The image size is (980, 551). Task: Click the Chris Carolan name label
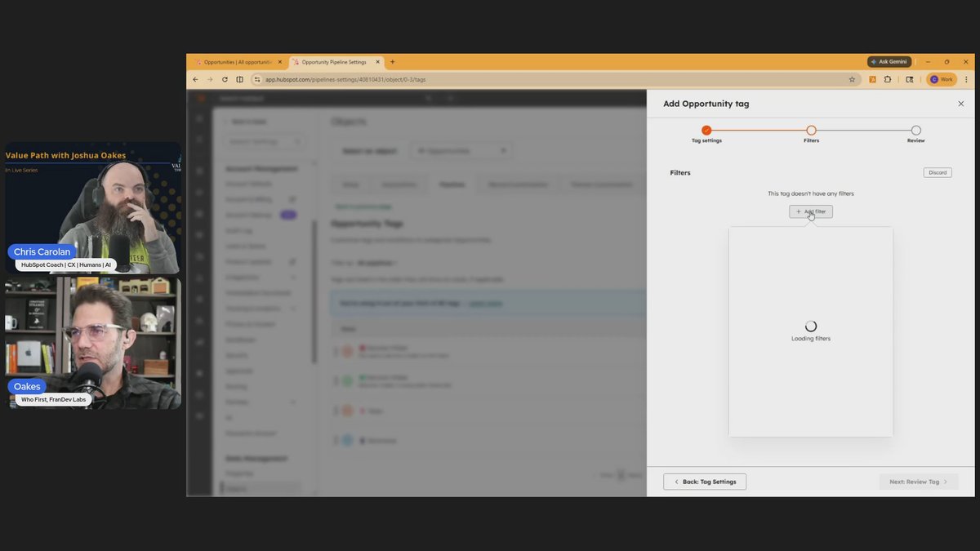click(42, 252)
